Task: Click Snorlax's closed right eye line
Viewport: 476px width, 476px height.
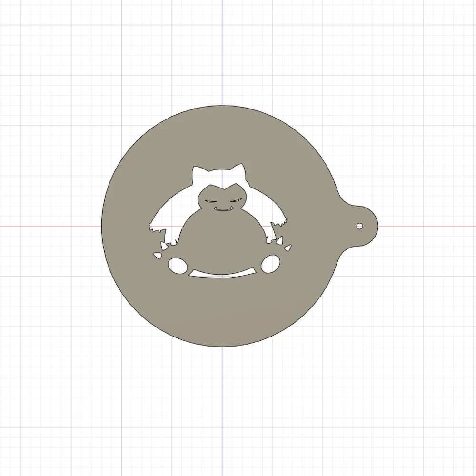Action: tap(236, 199)
